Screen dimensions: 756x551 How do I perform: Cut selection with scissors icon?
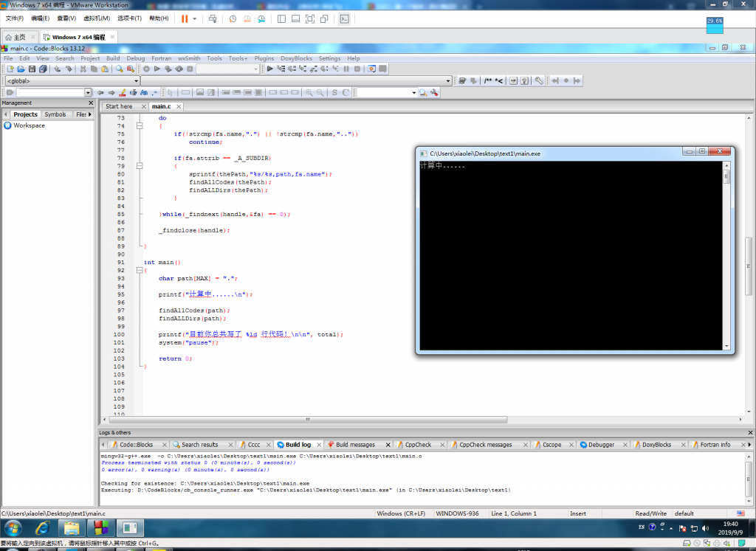83,69
